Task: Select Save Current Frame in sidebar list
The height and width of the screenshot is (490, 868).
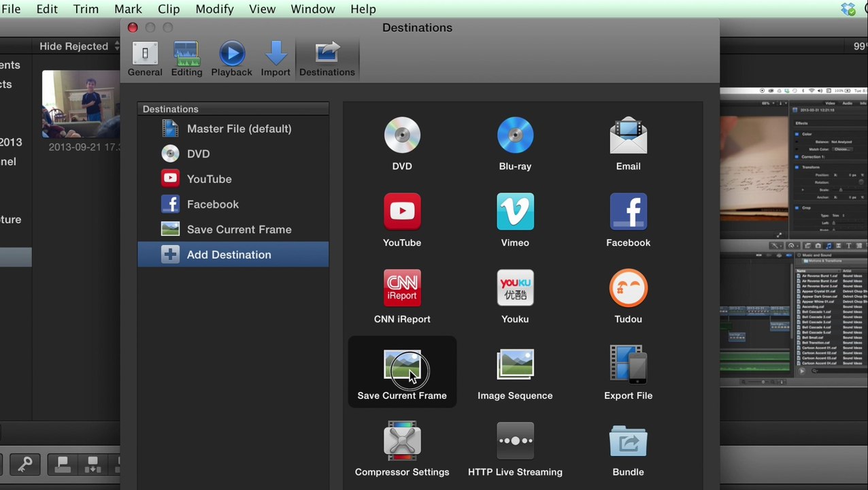Action: (233, 229)
